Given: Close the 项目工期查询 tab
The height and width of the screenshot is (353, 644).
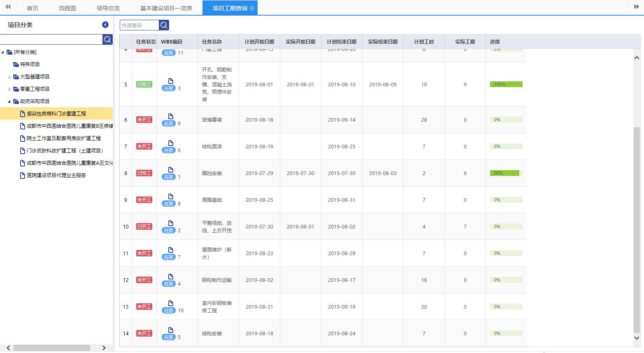Looking at the screenshot, I should [252, 8].
